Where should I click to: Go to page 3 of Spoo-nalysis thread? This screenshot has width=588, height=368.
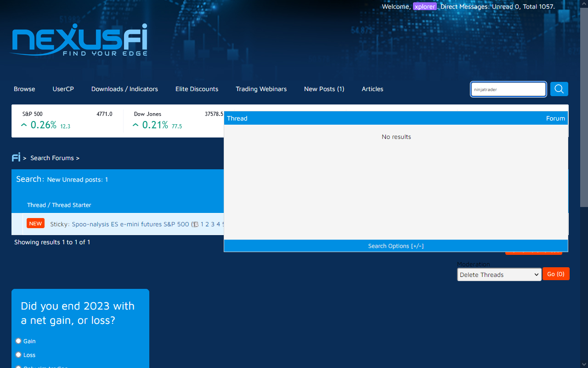point(213,224)
